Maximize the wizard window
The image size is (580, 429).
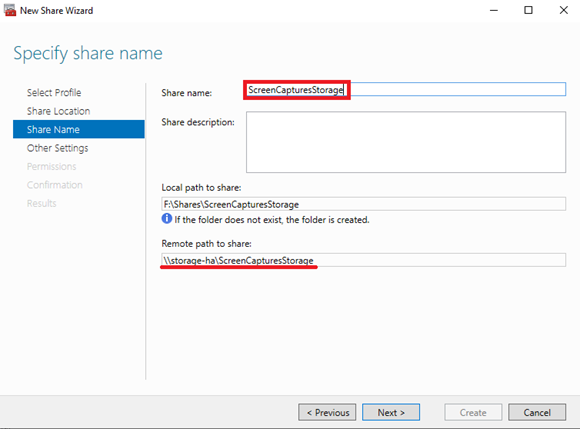click(x=529, y=10)
